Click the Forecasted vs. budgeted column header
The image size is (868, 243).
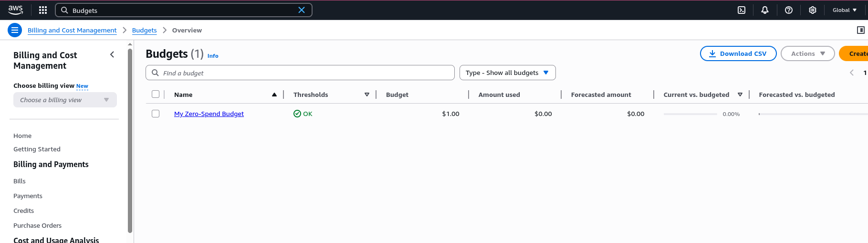click(x=797, y=95)
